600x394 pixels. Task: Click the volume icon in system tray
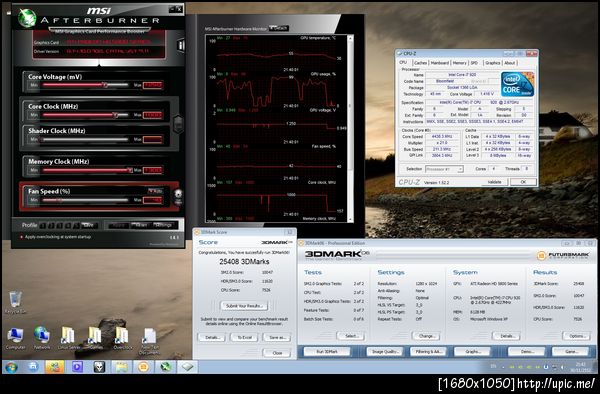pos(562,367)
